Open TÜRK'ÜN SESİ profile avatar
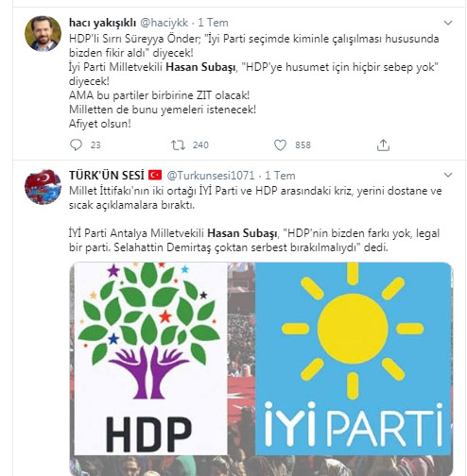 [x=43, y=186]
